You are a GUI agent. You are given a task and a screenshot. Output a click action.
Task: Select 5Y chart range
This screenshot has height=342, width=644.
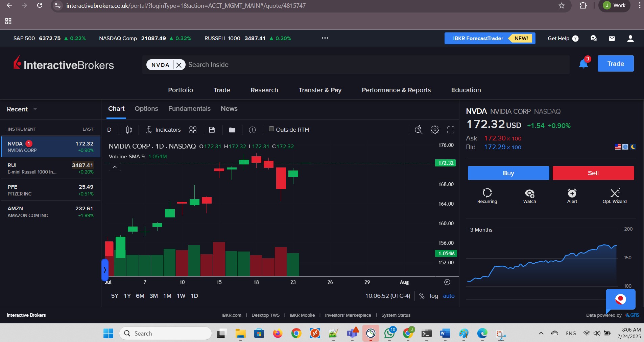click(115, 296)
